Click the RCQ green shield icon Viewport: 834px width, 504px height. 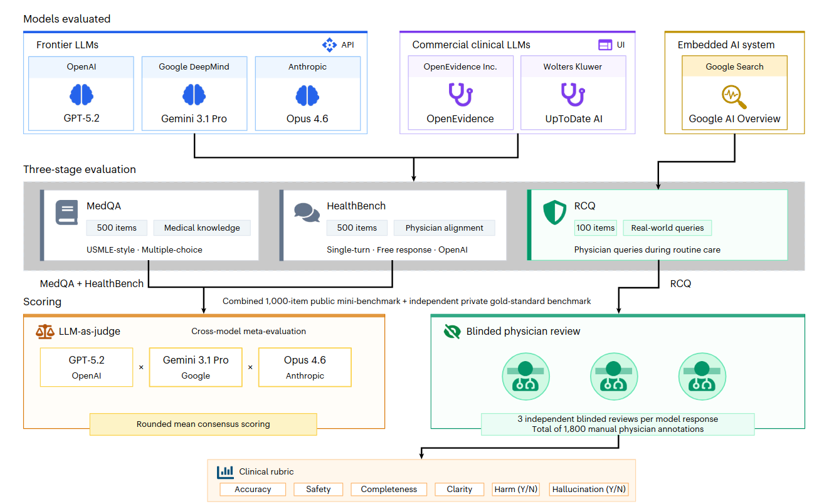tap(554, 213)
